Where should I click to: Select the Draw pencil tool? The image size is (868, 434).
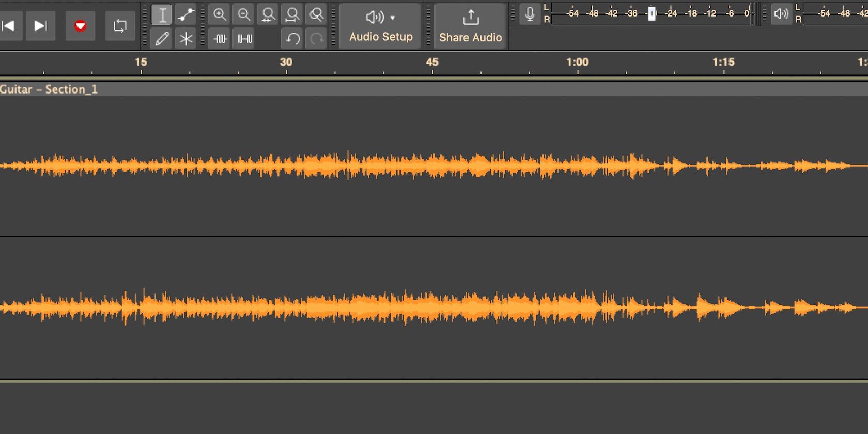pos(162,39)
